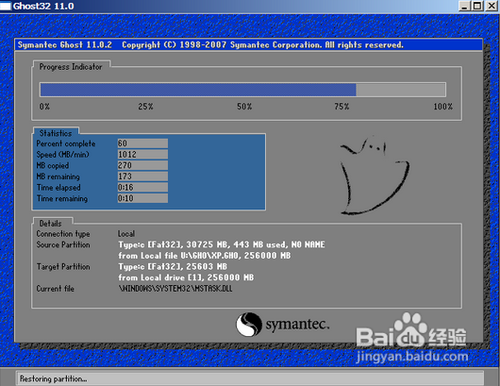Click the Local connection type value
The height and width of the screenshot is (386, 500).
126,234
